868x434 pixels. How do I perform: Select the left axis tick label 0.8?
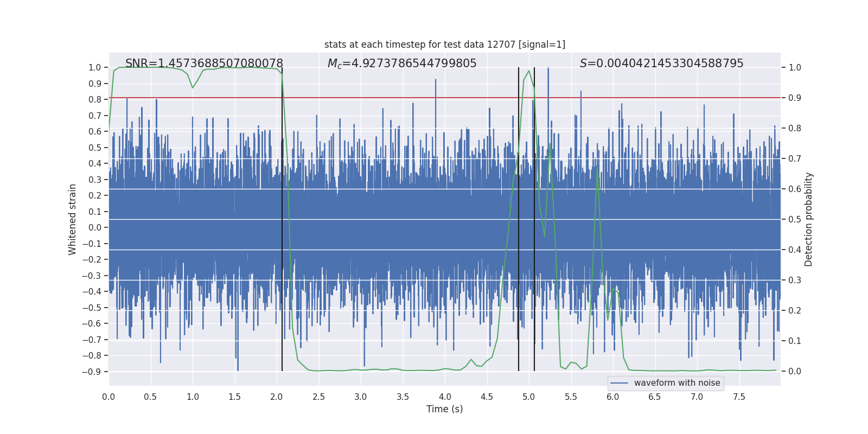tap(95, 99)
